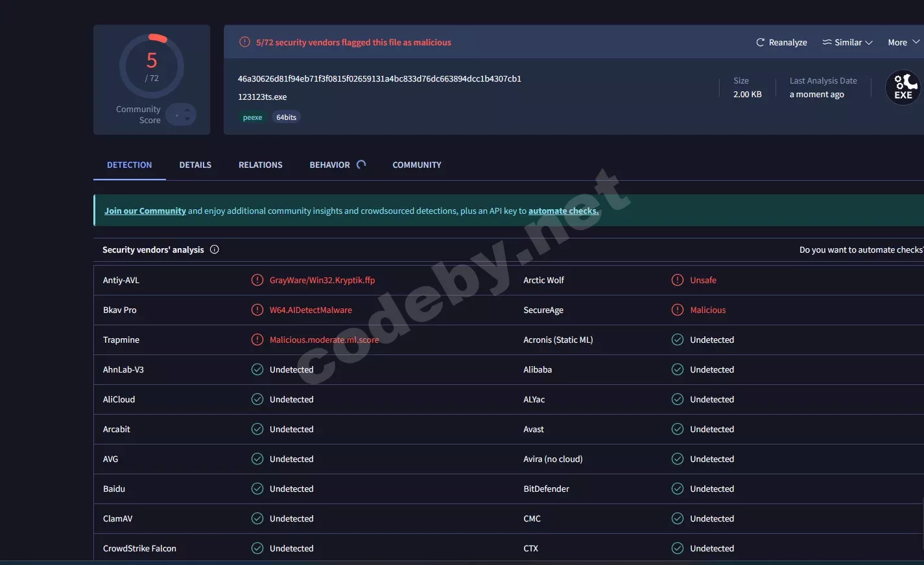Click the green check icon for AliCloud
Image resolution: width=924 pixels, height=565 pixels.
257,399
